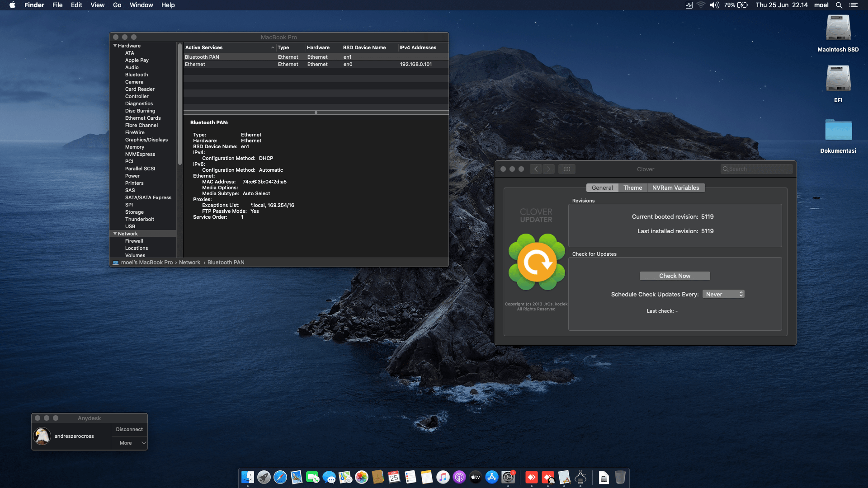Viewport: 868px width, 488px height.
Task: Open the App Store from dock
Action: point(492,477)
